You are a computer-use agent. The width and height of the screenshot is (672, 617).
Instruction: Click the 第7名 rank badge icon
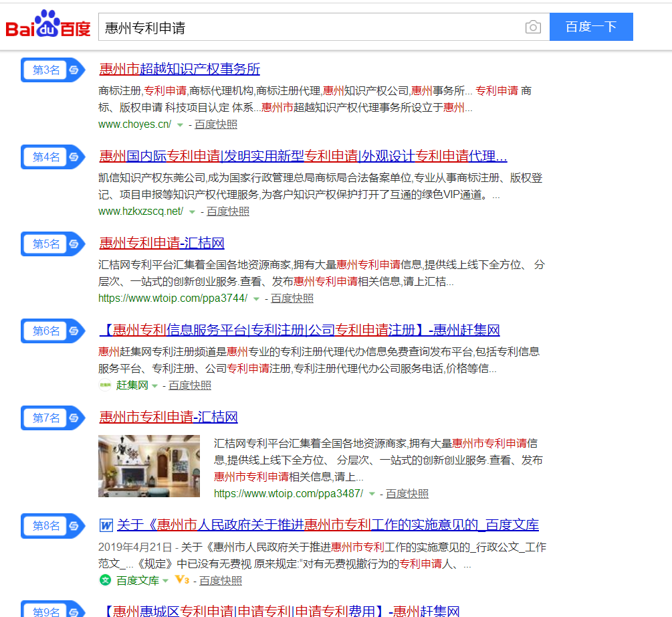point(53,418)
